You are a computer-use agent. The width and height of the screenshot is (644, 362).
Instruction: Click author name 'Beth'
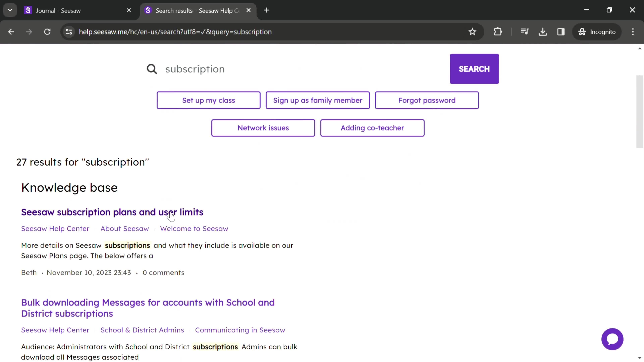29,273
